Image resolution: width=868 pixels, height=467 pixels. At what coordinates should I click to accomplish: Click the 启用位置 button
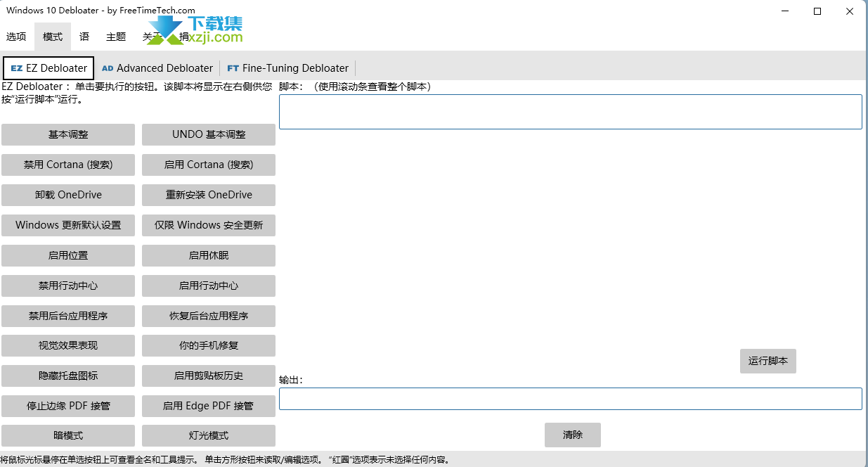pyautogui.click(x=68, y=255)
